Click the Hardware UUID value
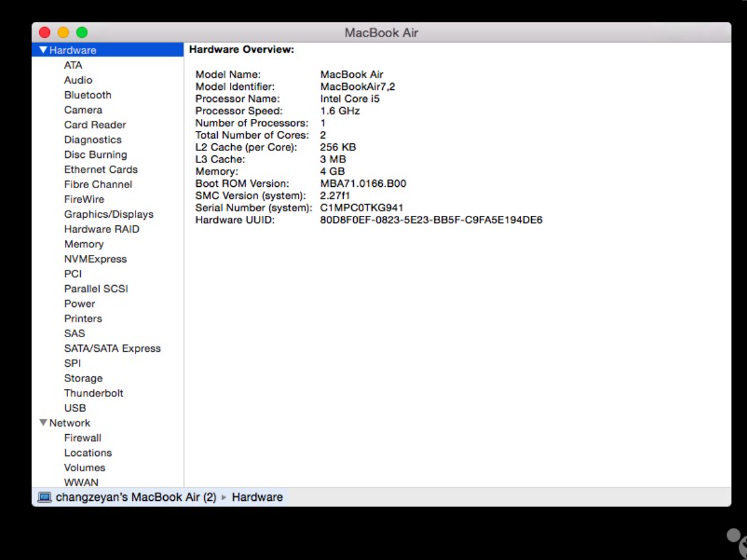This screenshot has height=560, width=747. [x=431, y=220]
